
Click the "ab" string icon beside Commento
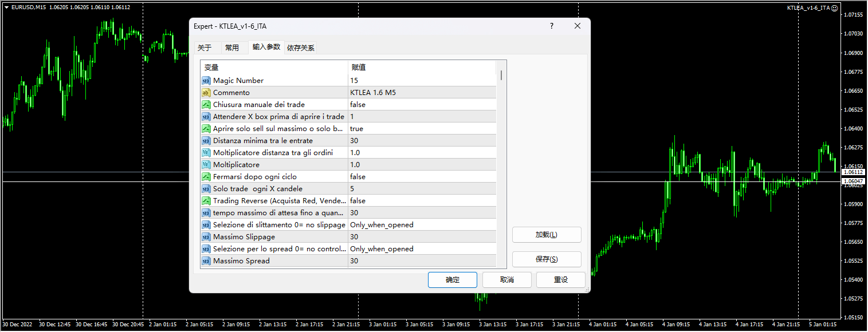click(206, 92)
